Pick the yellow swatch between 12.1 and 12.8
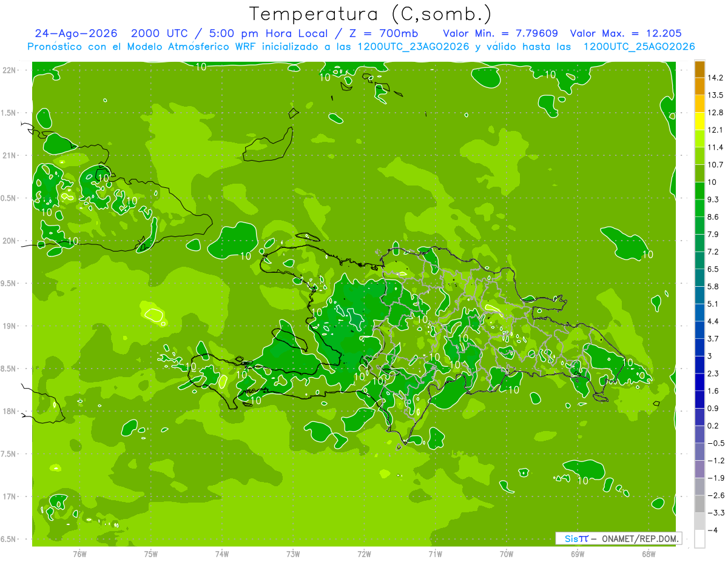Viewport: 728px width, 562px height. coord(699,121)
